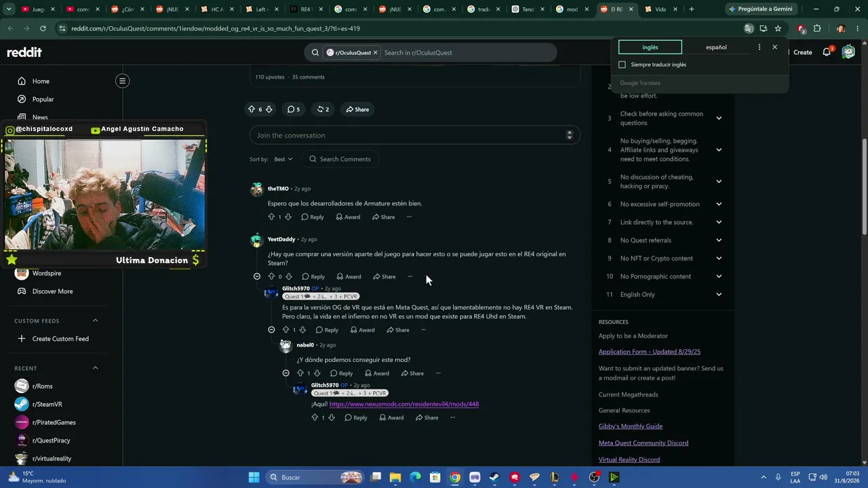Downvote YeetDaddy's comment
Image resolution: width=868 pixels, height=488 pixels.
289,277
